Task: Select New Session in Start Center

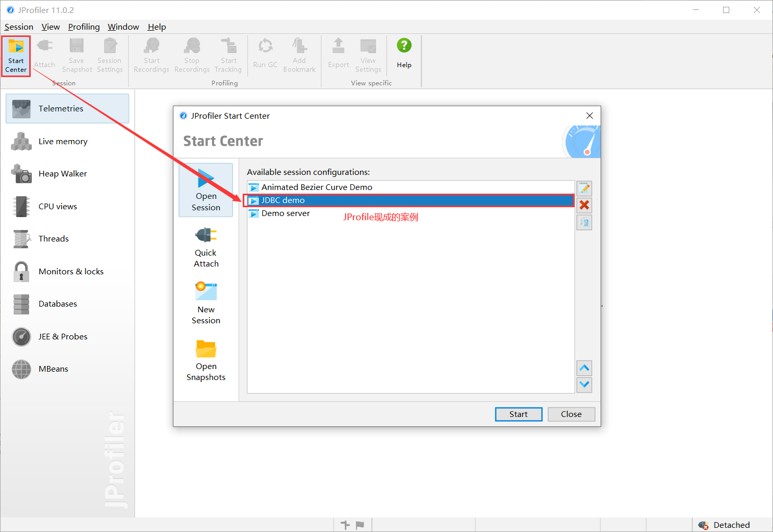Action: [206, 303]
